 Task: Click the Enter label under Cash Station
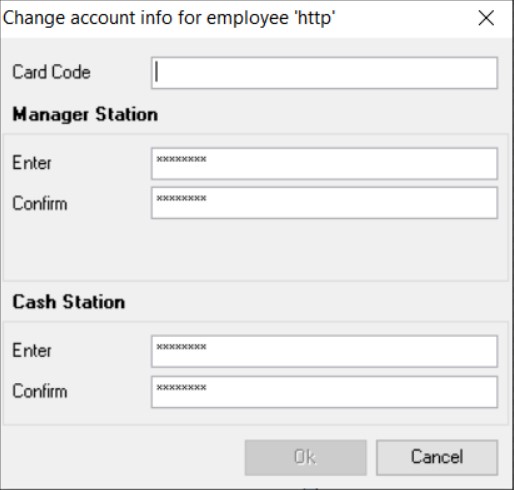[32, 351]
